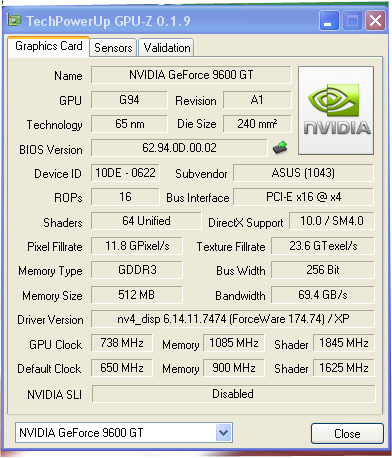Click the Device ID field 10DE - 0622

[125, 173]
